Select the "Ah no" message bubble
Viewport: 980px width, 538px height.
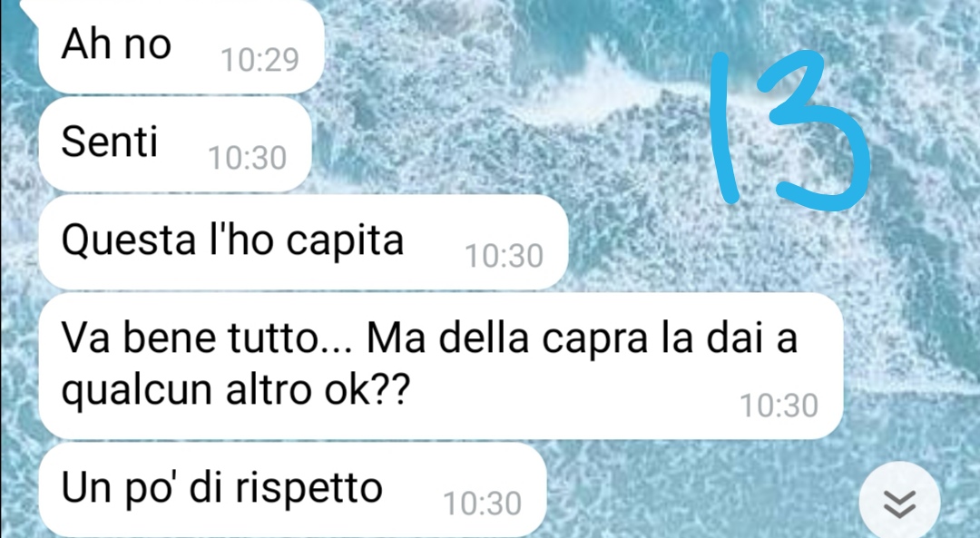pos(181,47)
